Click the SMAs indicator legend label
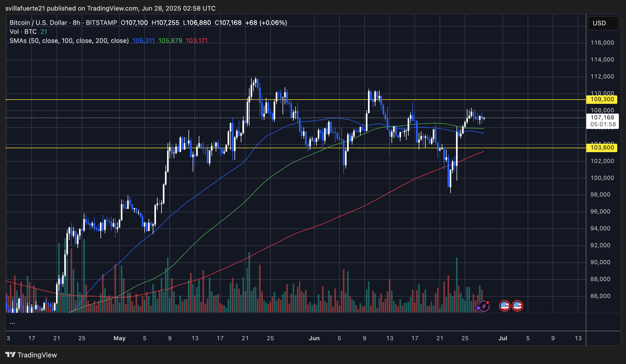 tap(69, 41)
